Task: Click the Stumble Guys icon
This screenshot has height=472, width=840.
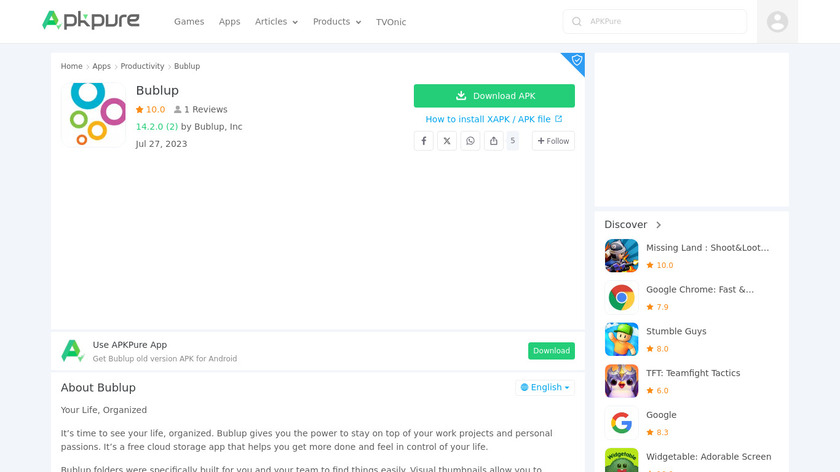Action: point(621,339)
